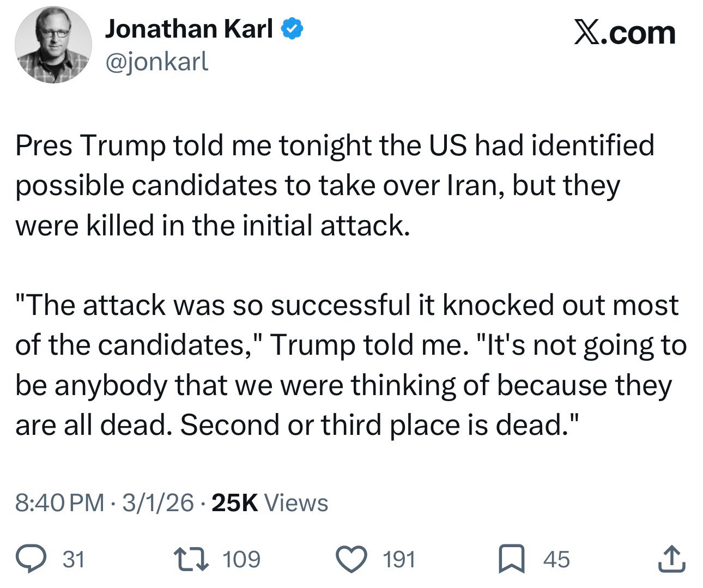Show the 109 reposts count

coord(242,560)
